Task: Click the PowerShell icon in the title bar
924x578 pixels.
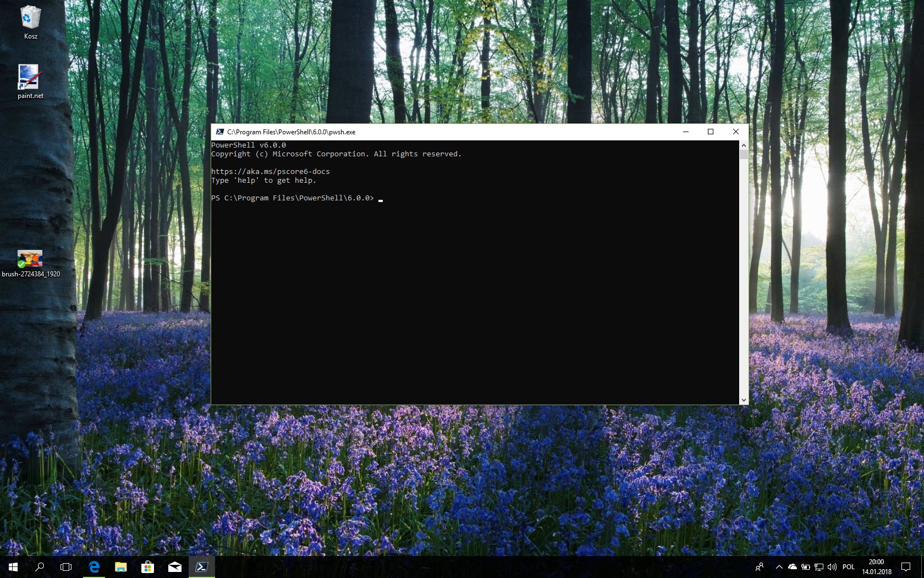Action: coord(220,132)
